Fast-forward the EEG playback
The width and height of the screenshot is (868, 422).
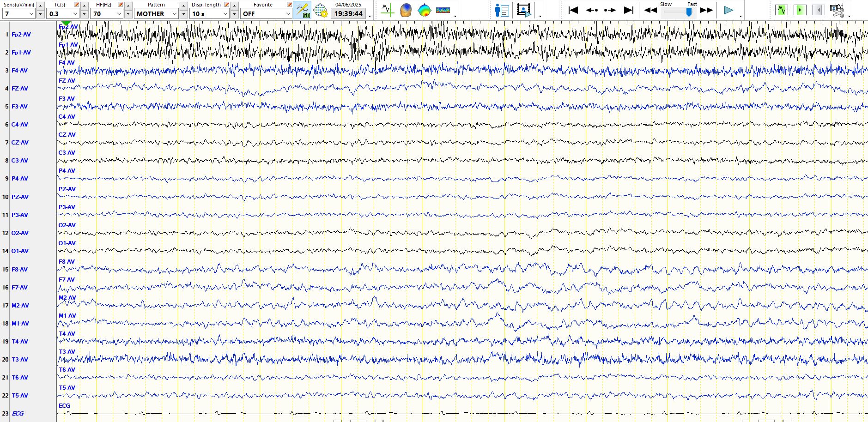coord(707,10)
